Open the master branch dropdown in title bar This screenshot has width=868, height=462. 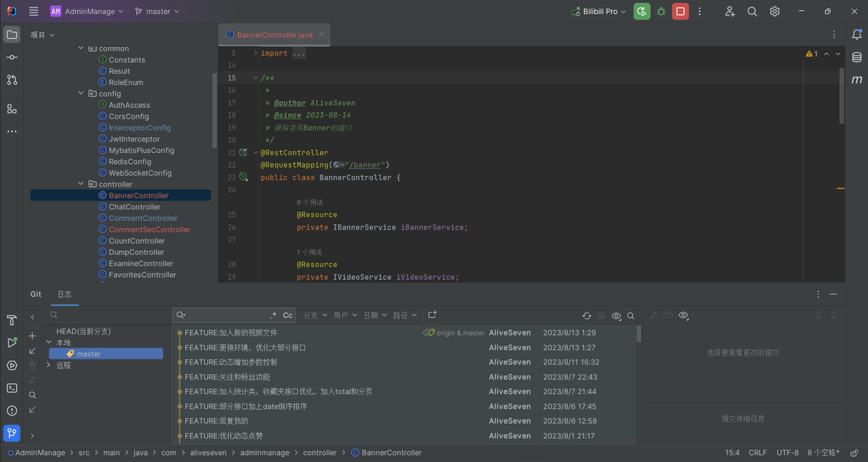[x=157, y=12]
